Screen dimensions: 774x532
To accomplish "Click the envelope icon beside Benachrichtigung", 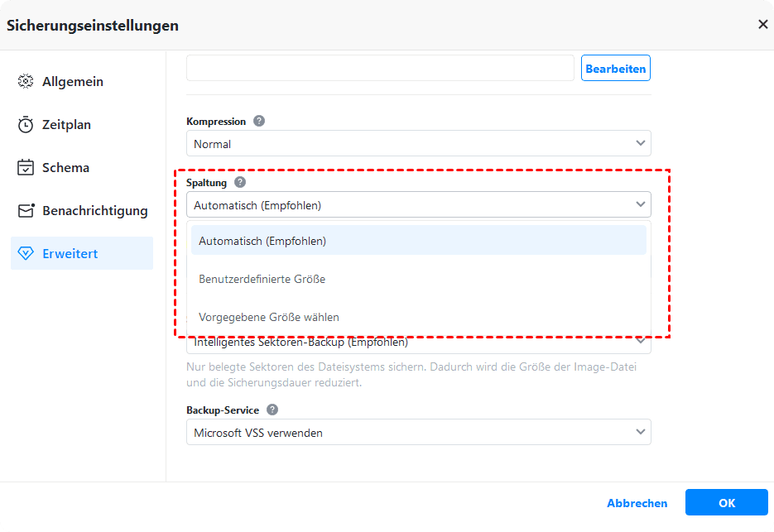I will click(x=26, y=210).
